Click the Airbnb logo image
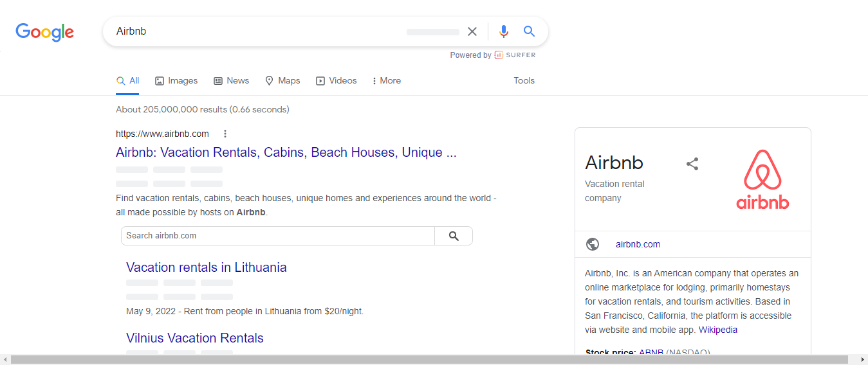This screenshot has width=868, height=365. pyautogui.click(x=762, y=179)
